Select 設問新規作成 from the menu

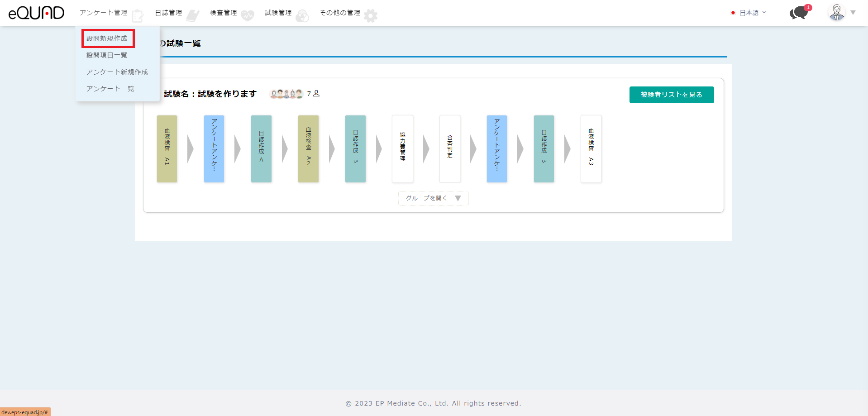(x=107, y=38)
